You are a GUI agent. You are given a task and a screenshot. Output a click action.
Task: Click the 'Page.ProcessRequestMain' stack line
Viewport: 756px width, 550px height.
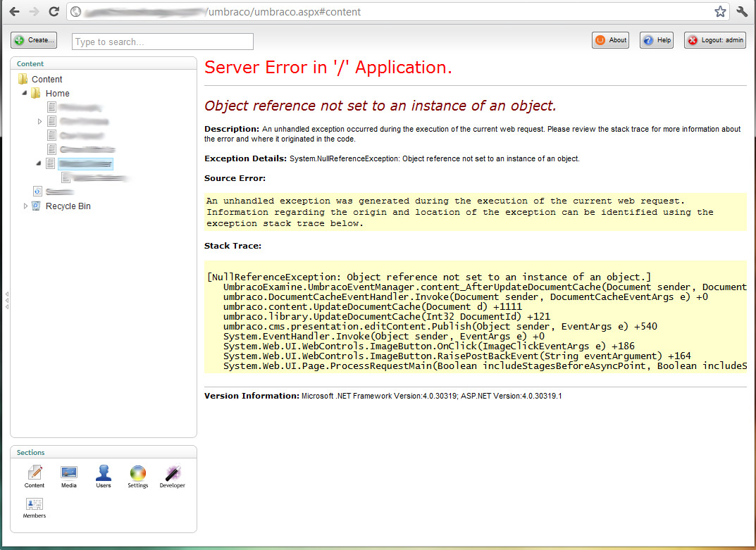click(485, 366)
